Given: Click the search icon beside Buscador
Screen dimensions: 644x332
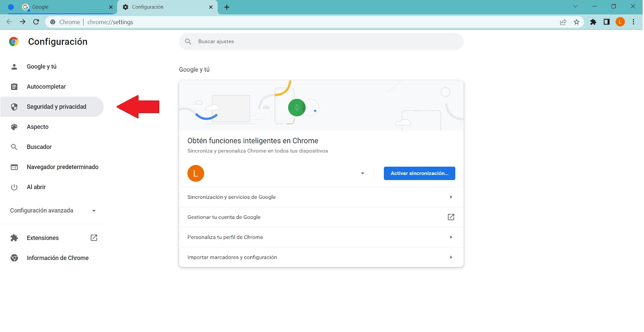Looking at the screenshot, I should tap(14, 147).
